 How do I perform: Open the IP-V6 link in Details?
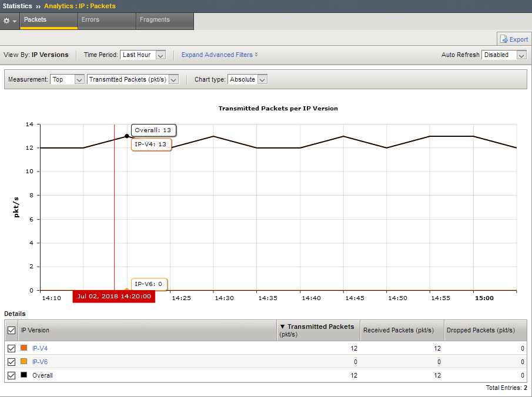point(40,362)
